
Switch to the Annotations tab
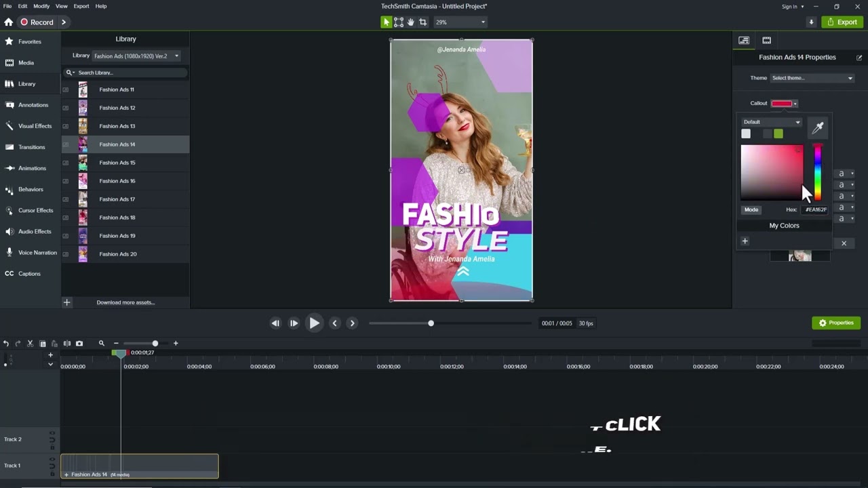pos(31,105)
